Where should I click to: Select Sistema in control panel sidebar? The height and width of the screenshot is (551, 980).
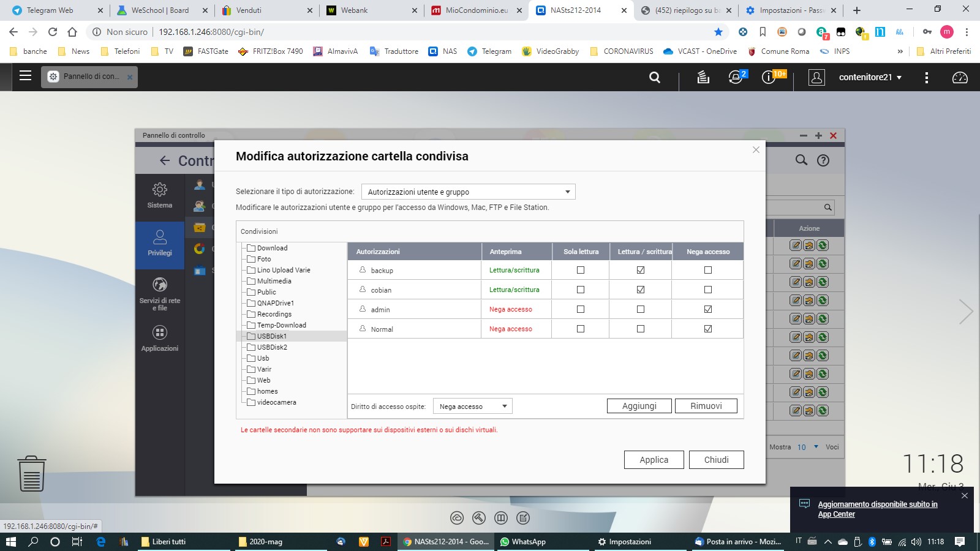point(160,195)
